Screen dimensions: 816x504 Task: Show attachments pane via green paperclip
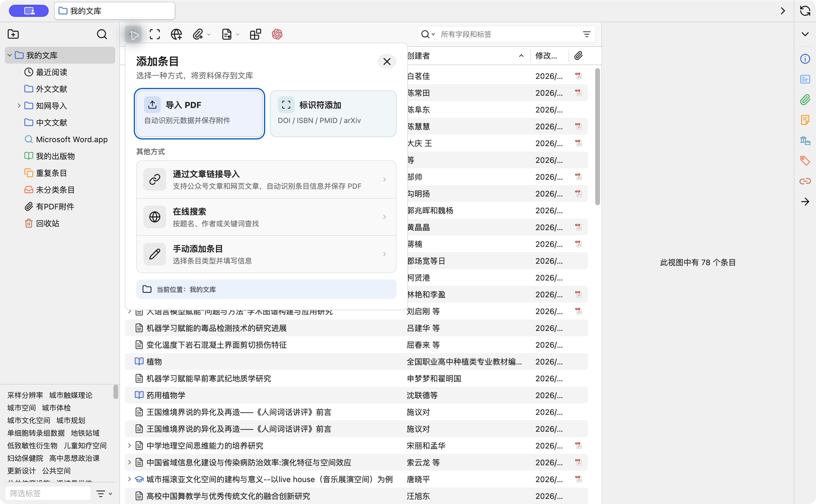(x=805, y=100)
